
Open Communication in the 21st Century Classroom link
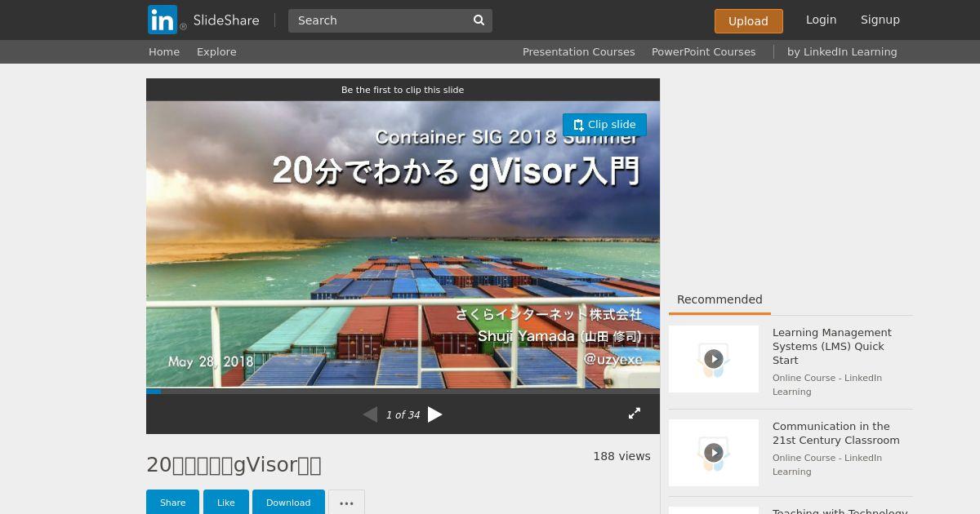coord(836,433)
